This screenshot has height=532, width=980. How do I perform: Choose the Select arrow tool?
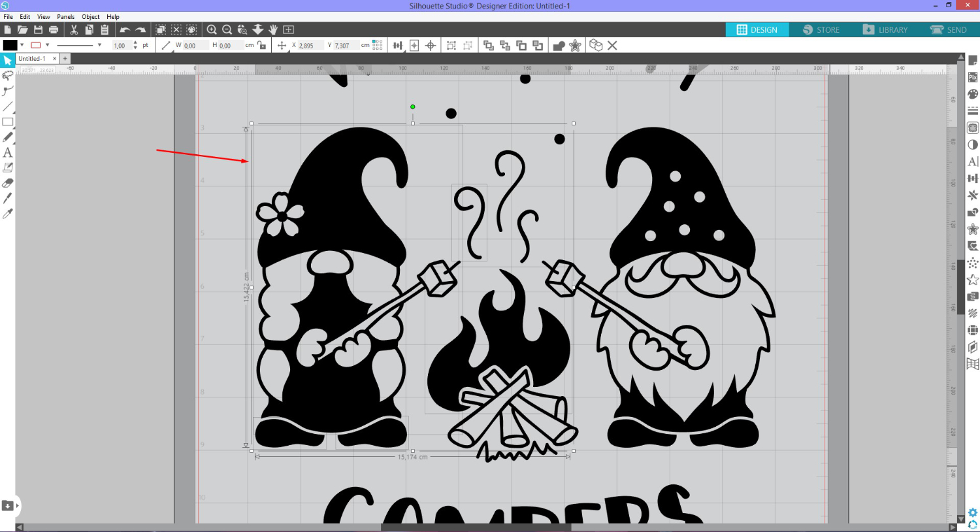pos(7,60)
